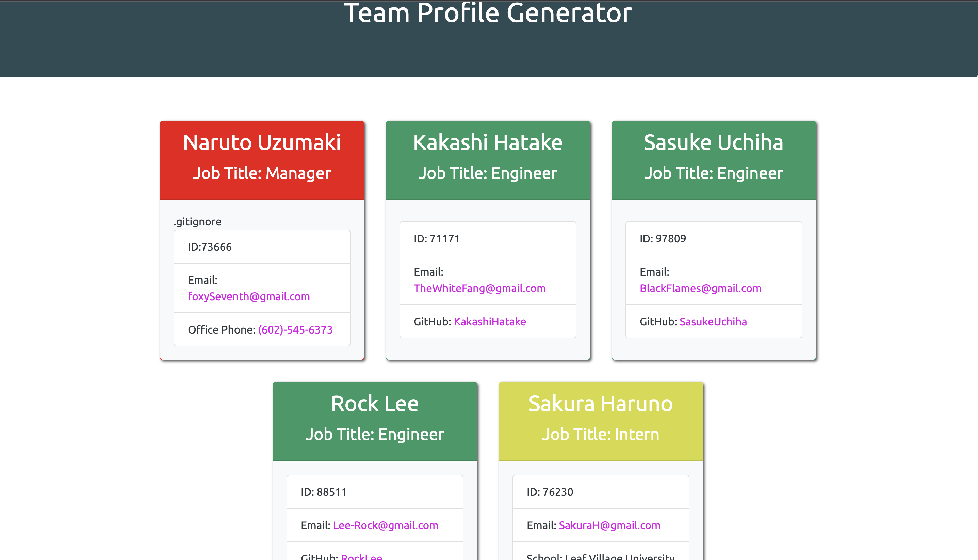
Task: Select Naruto's ID 73666 list item
Action: 262,247
